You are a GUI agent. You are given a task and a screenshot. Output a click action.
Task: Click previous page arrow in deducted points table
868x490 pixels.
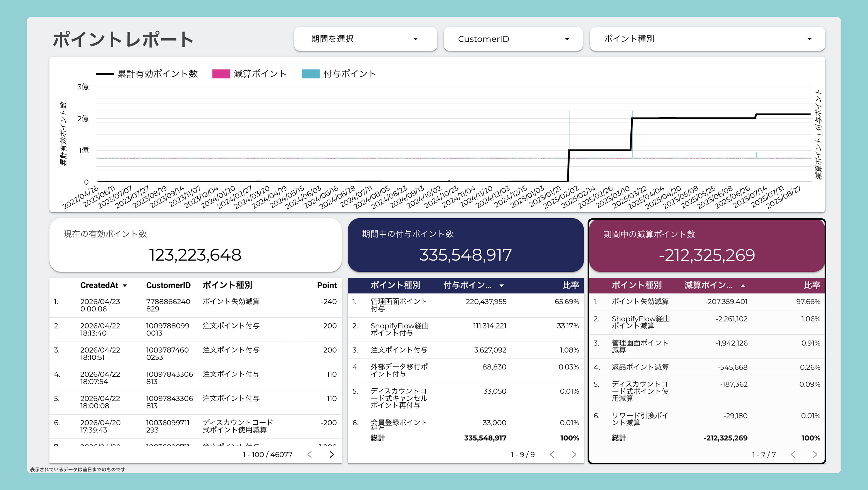[x=793, y=454]
